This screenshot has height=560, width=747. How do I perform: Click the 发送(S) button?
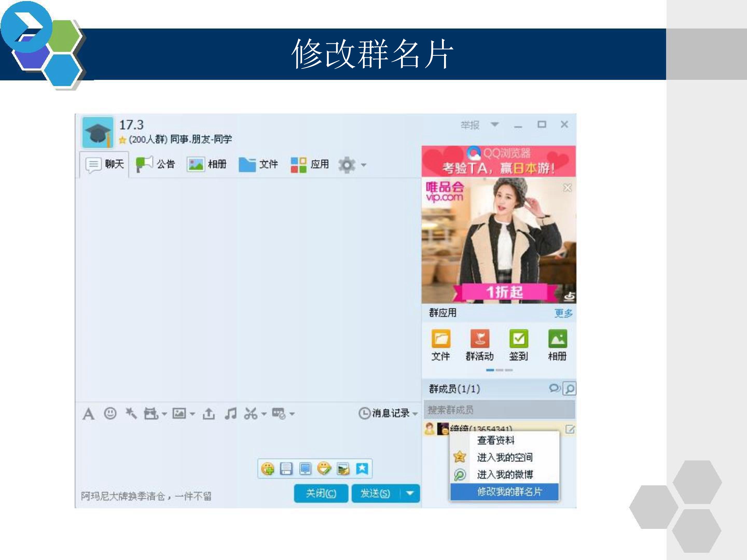(376, 494)
